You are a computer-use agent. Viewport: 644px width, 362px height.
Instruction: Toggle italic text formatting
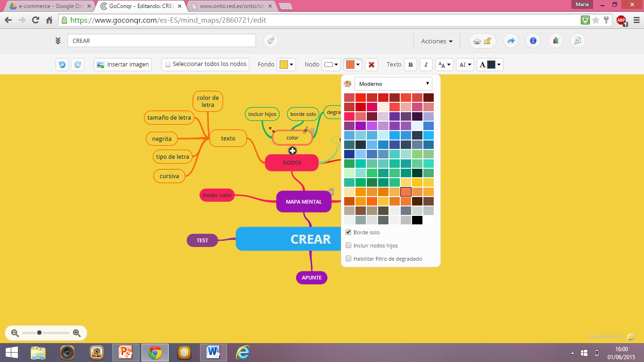click(x=426, y=65)
